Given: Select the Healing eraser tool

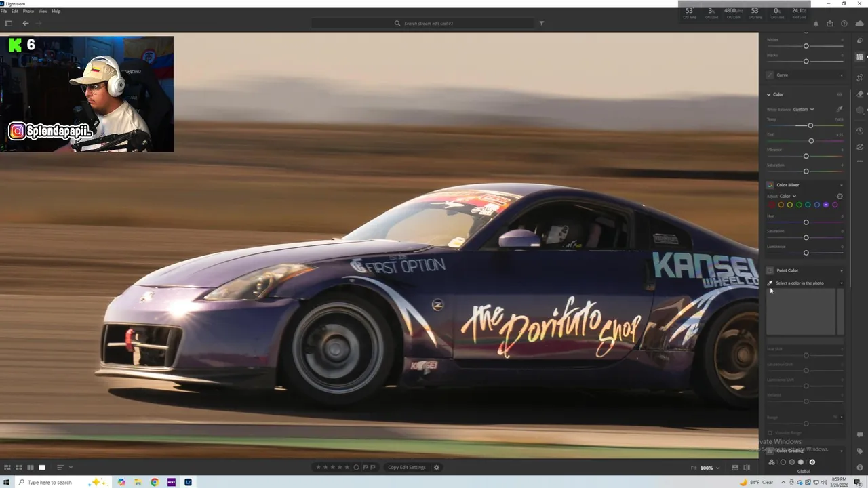Looking at the screenshot, I should tap(859, 94).
